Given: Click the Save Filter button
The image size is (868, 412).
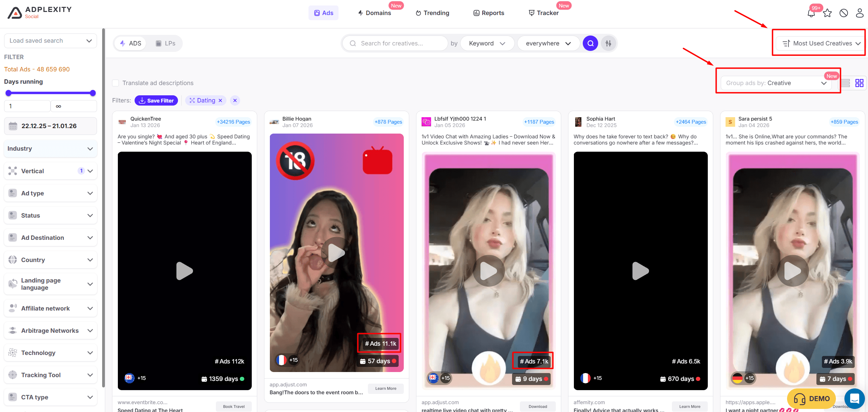Looking at the screenshot, I should click(x=156, y=100).
